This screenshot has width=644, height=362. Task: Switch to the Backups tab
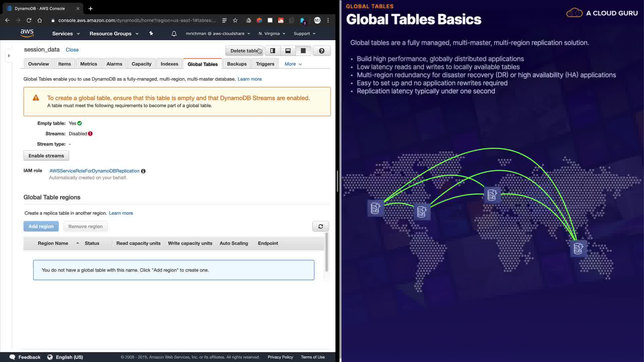point(236,64)
